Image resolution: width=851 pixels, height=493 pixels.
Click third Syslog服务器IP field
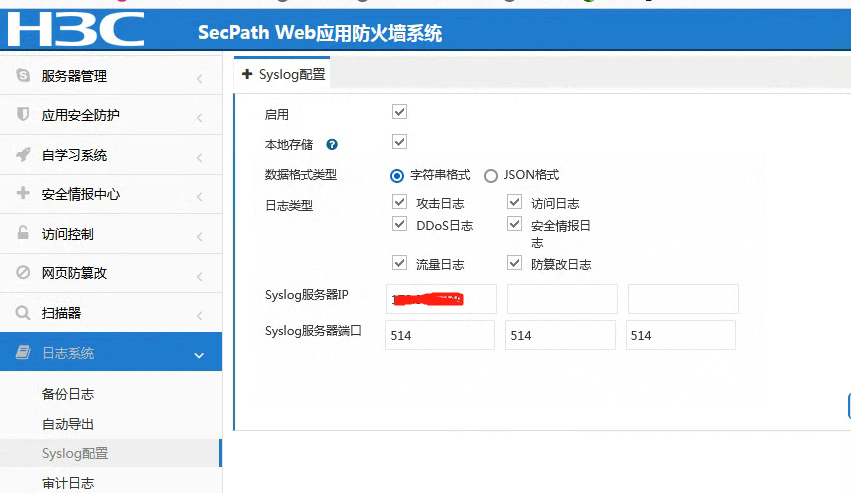(683, 299)
